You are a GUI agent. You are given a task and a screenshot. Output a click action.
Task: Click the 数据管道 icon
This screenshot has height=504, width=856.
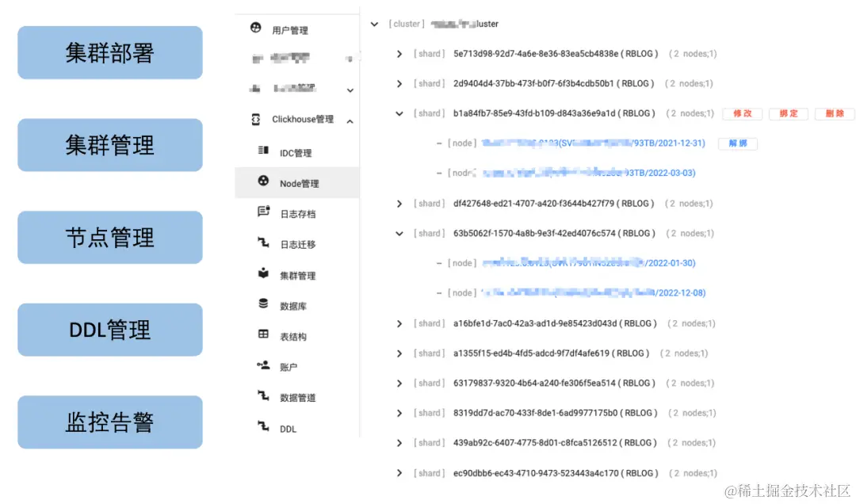click(263, 395)
